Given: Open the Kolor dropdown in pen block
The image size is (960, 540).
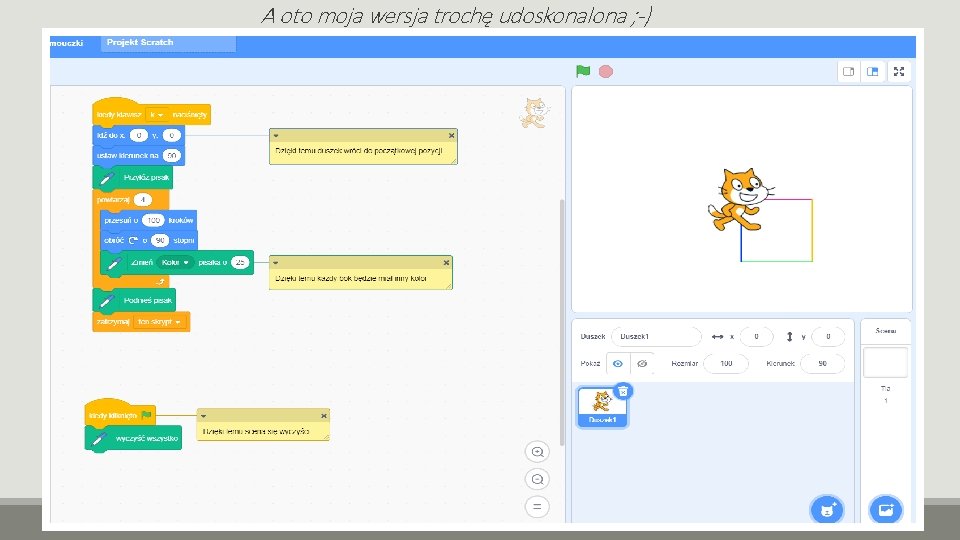Looking at the screenshot, I should [x=174, y=262].
